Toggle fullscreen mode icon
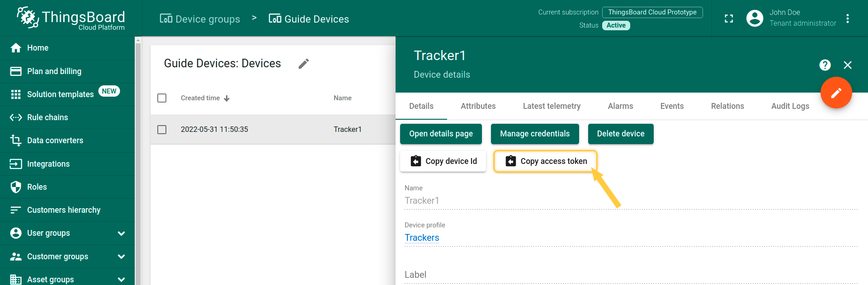Image resolution: width=868 pixels, height=285 pixels. pyautogui.click(x=729, y=19)
